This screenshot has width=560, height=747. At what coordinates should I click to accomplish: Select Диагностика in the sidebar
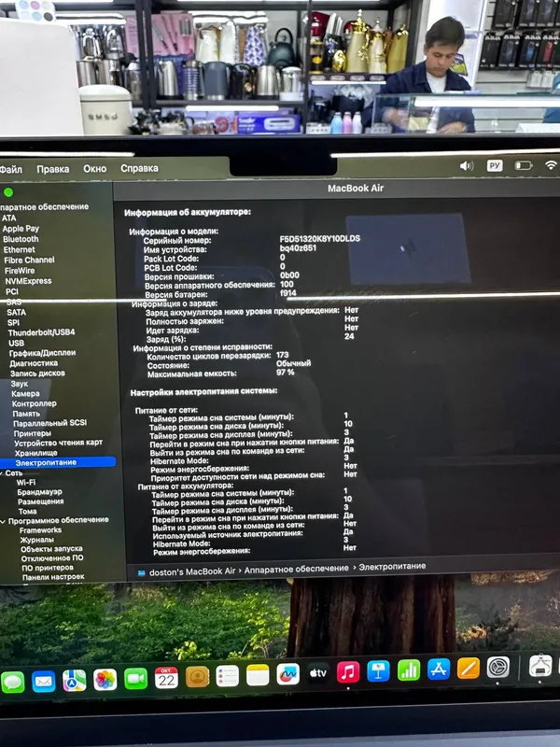click(34, 363)
